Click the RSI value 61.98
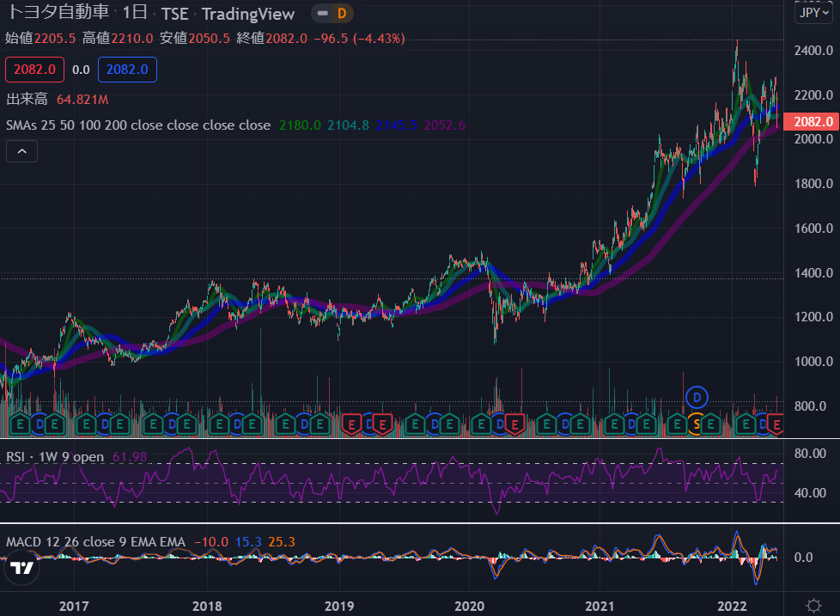Image resolution: width=840 pixels, height=616 pixels. pos(130,457)
